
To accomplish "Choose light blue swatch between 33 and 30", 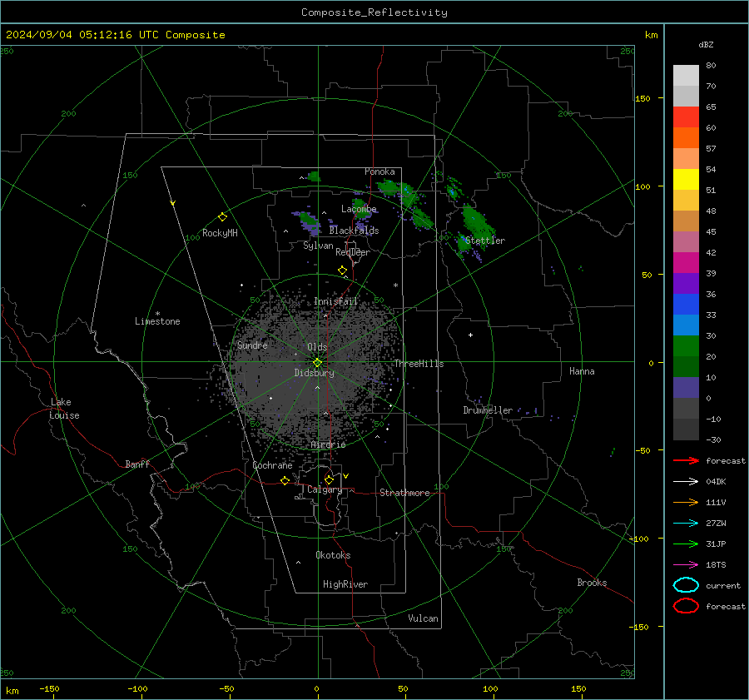I will (686, 325).
